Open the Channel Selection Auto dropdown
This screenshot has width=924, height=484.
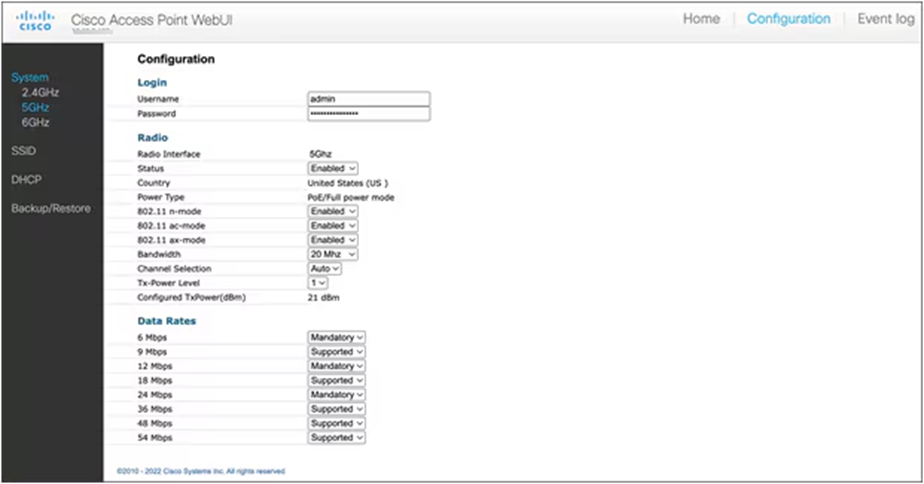point(325,268)
